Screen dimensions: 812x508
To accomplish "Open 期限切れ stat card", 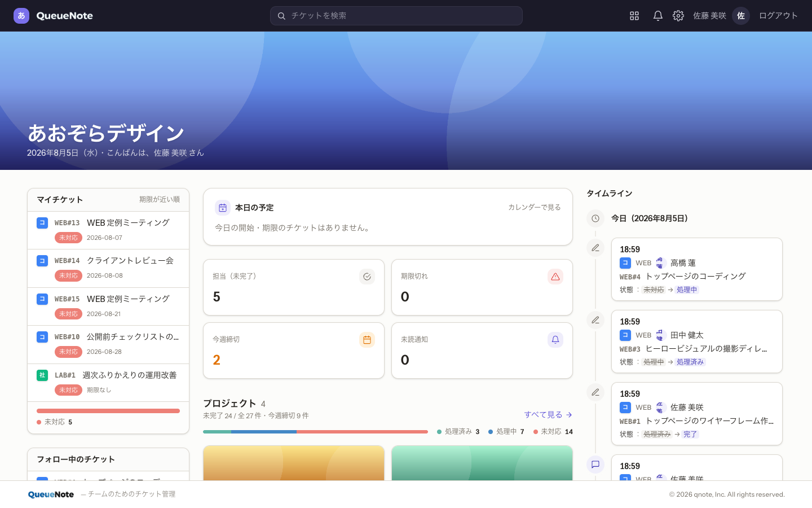I will (x=482, y=287).
